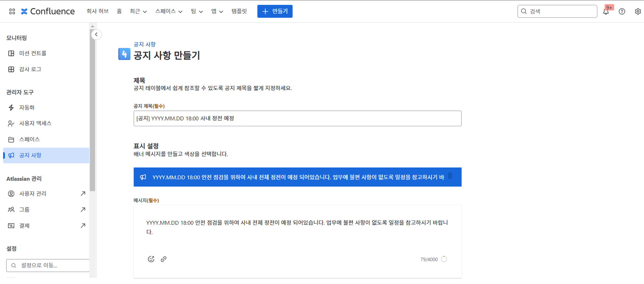Open the app switcher grid icon
Viewport: 644px width, 284px height.
tap(12, 11)
